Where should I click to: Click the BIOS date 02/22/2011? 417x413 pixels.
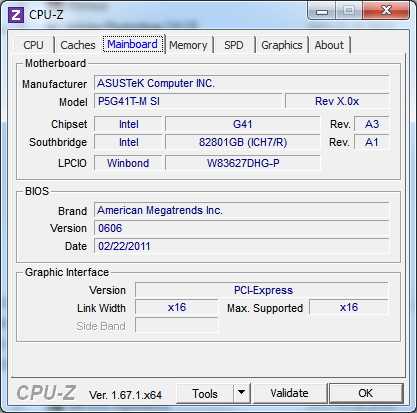pyautogui.click(x=242, y=246)
